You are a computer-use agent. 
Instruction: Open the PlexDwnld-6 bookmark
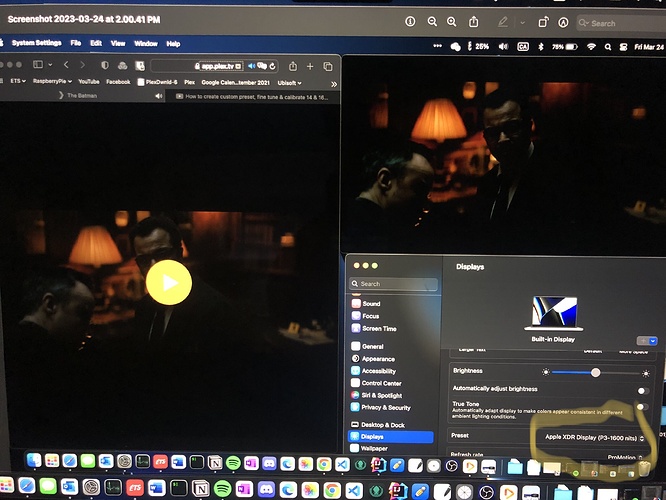point(157,82)
